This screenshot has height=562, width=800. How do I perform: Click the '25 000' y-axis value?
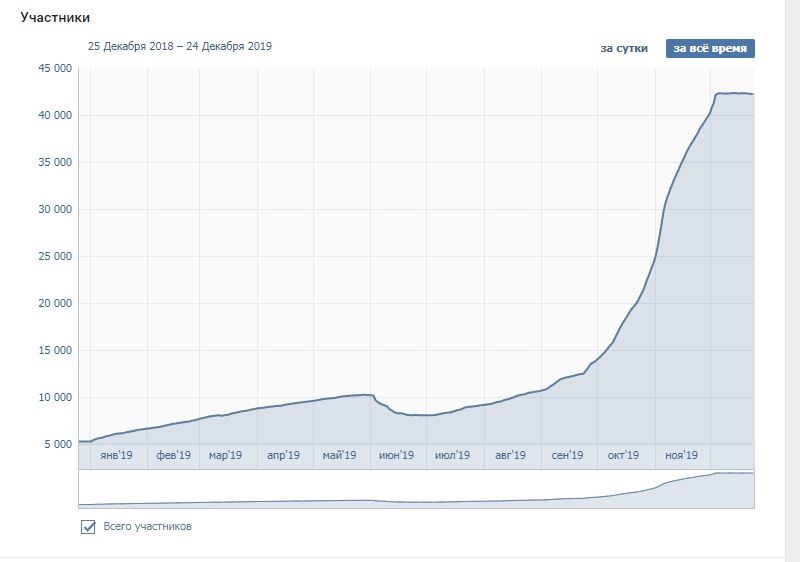tap(55, 256)
